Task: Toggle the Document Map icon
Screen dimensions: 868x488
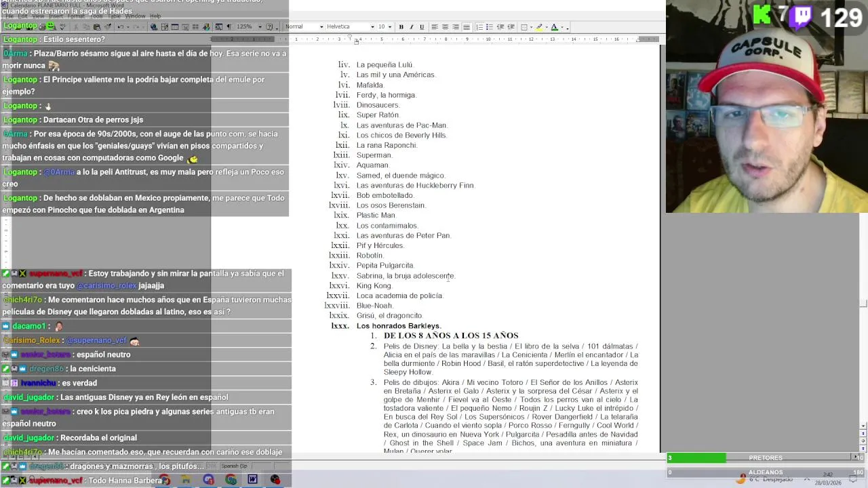Action: pos(218,26)
